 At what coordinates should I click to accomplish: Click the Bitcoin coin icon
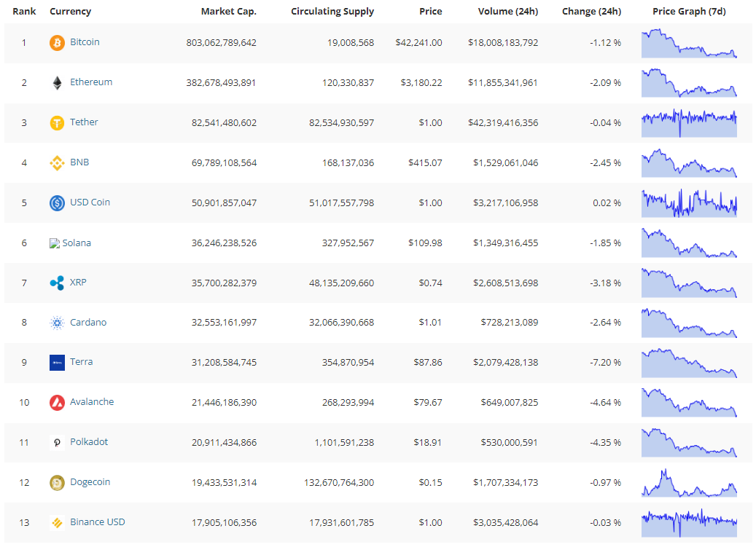tap(57, 43)
